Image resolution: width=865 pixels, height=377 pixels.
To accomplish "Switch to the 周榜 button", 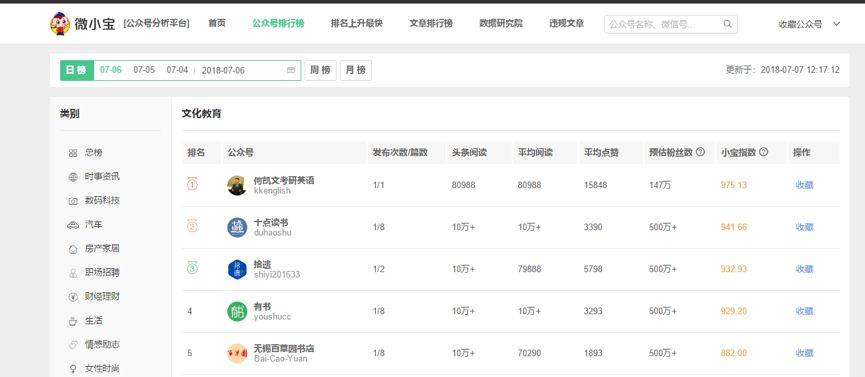I will (320, 70).
